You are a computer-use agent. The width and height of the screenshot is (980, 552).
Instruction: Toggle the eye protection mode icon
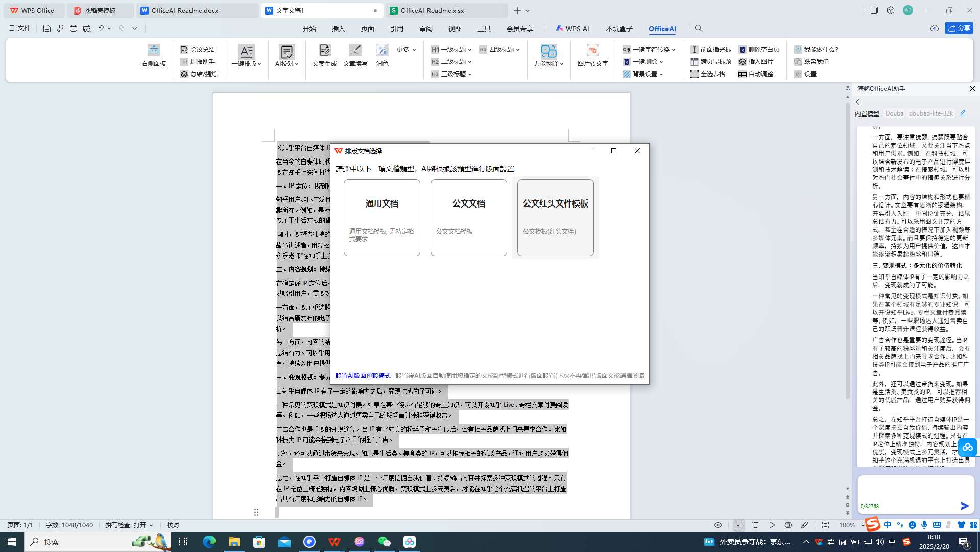pyautogui.click(x=718, y=525)
